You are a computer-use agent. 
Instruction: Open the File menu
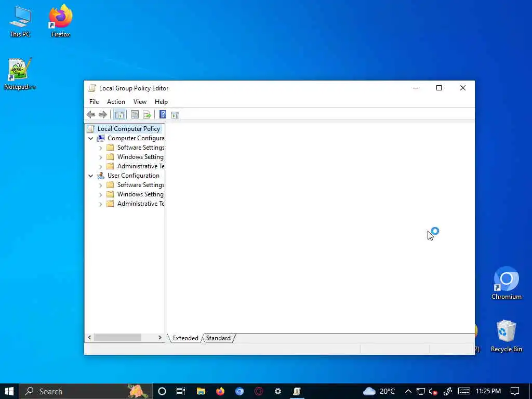point(94,102)
